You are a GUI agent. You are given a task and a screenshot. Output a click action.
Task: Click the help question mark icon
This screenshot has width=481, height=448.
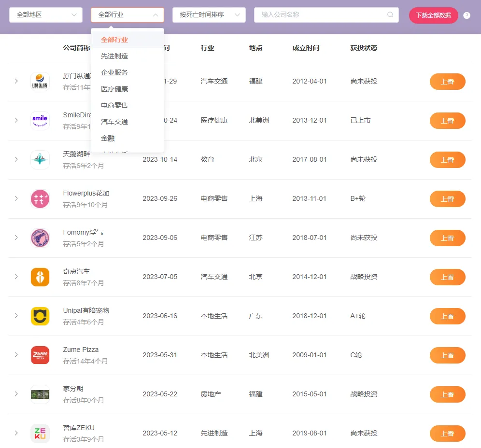click(x=467, y=15)
